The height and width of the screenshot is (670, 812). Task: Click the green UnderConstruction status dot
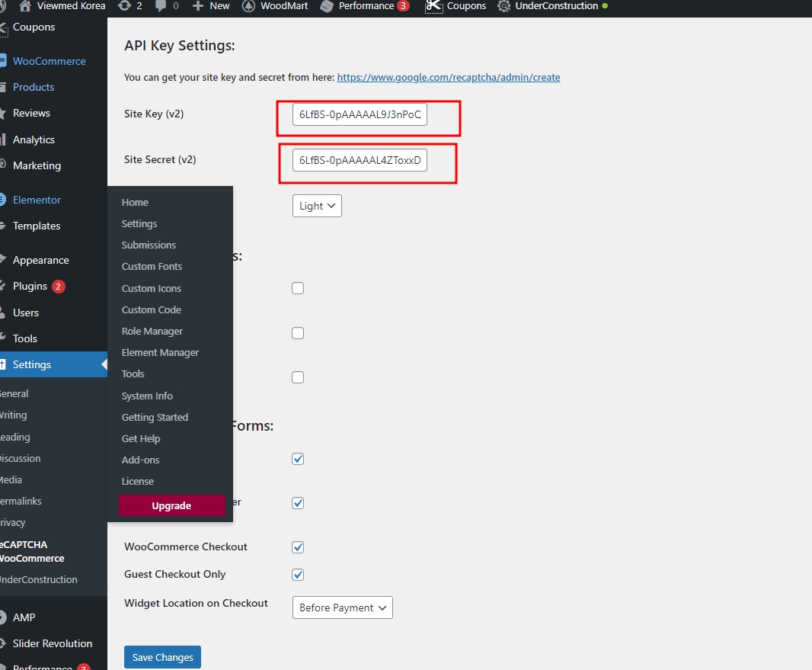tap(605, 5)
